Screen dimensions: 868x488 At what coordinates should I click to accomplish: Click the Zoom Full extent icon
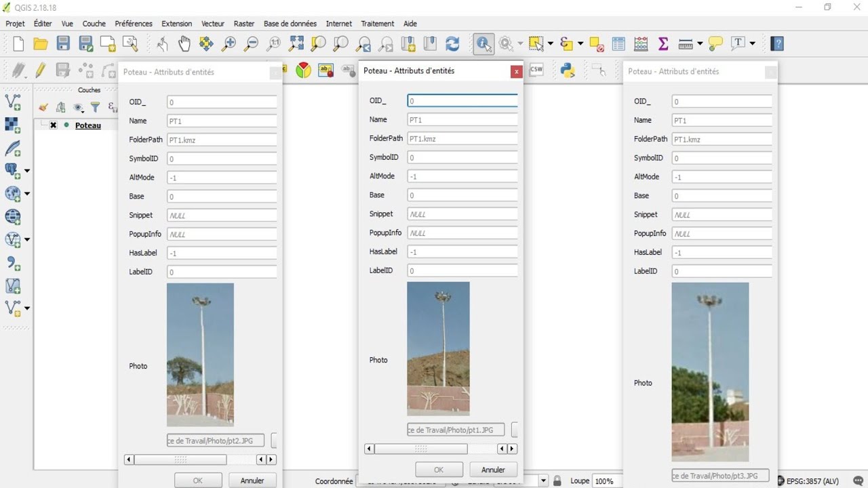click(296, 44)
